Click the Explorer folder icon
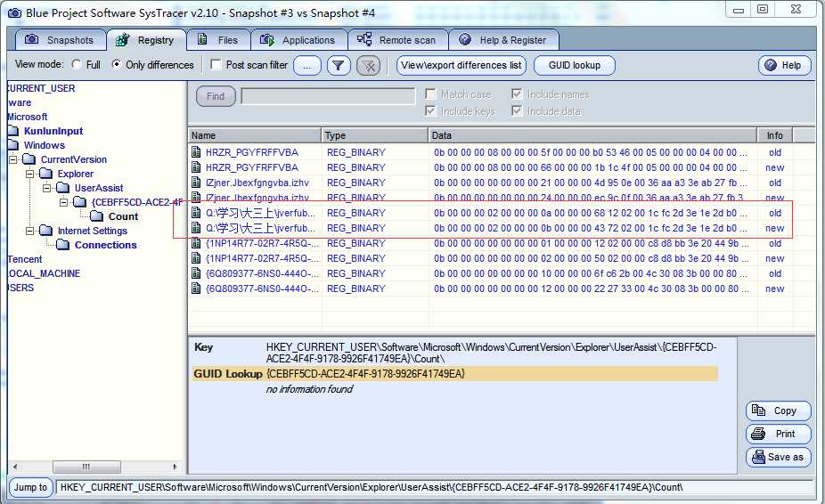Image resolution: width=825 pixels, height=504 pixels. [46, 173]
